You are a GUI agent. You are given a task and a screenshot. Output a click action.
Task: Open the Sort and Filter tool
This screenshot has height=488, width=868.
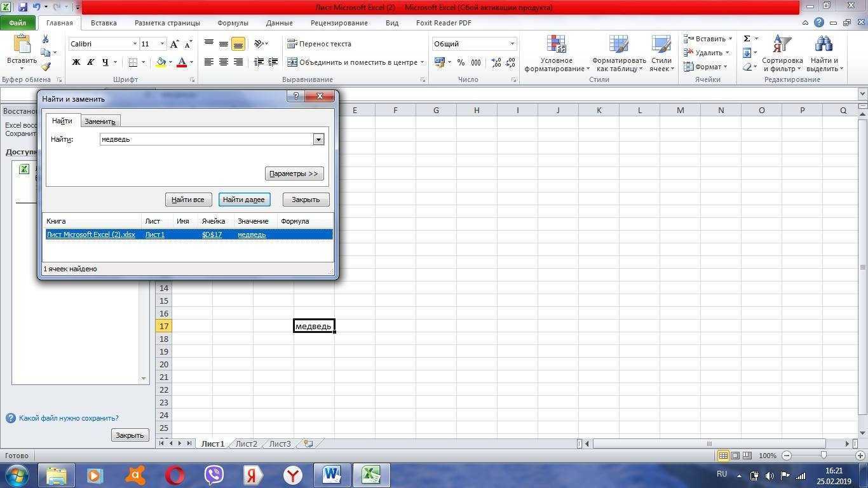coord(782,44)
